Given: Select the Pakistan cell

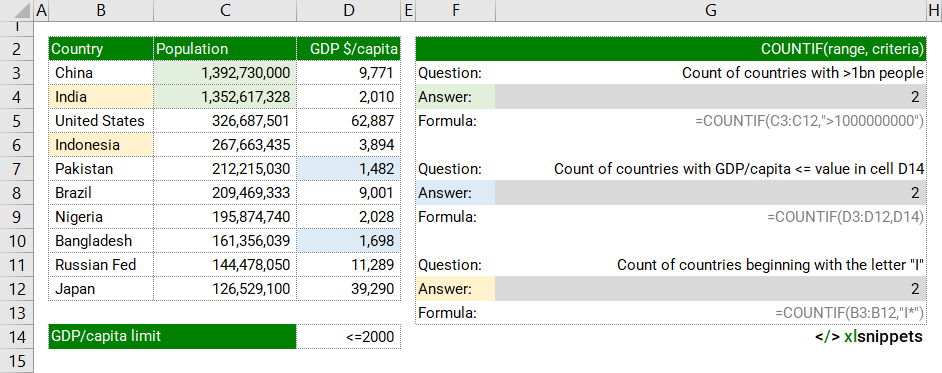Looking at the screenshot, I should point(101,169).
